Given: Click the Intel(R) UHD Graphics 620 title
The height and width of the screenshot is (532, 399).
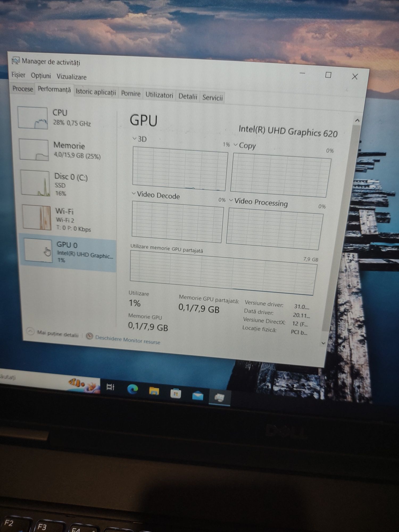Looking at the screenshot, I should coord(288,131).
